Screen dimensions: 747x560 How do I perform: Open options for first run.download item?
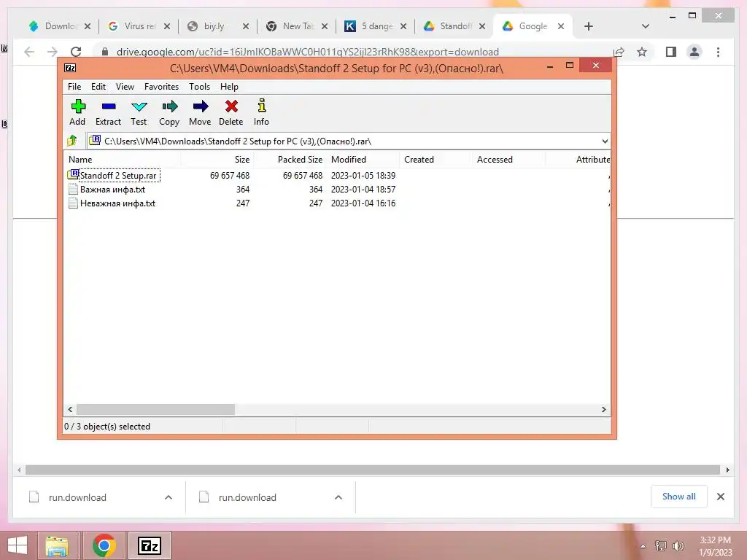(x=169, y=497)
